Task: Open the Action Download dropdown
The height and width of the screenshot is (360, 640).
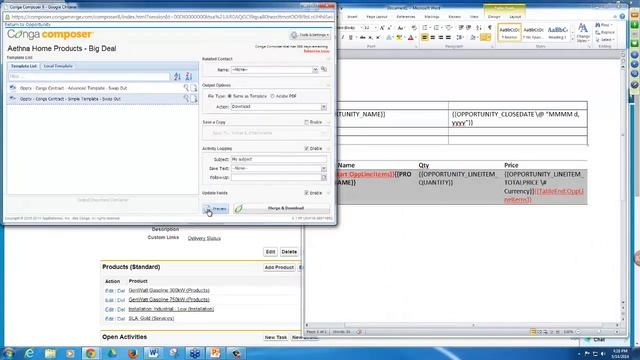Action: tap(324, 107)
